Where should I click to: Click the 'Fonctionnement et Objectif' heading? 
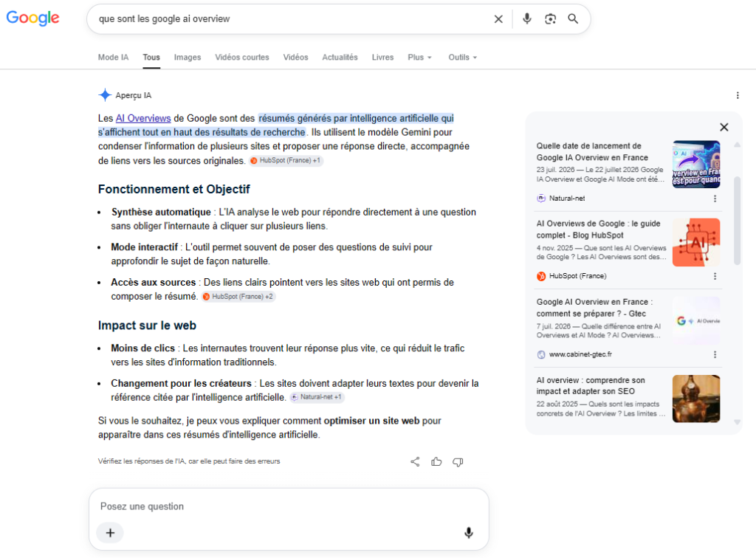click(174, 190)
